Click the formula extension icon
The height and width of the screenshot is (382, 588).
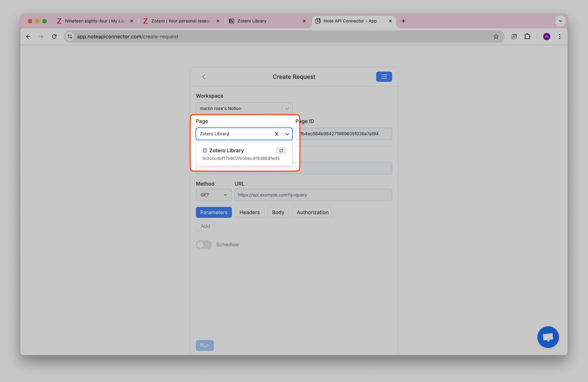pyautogui.click(x=514, y=37)
